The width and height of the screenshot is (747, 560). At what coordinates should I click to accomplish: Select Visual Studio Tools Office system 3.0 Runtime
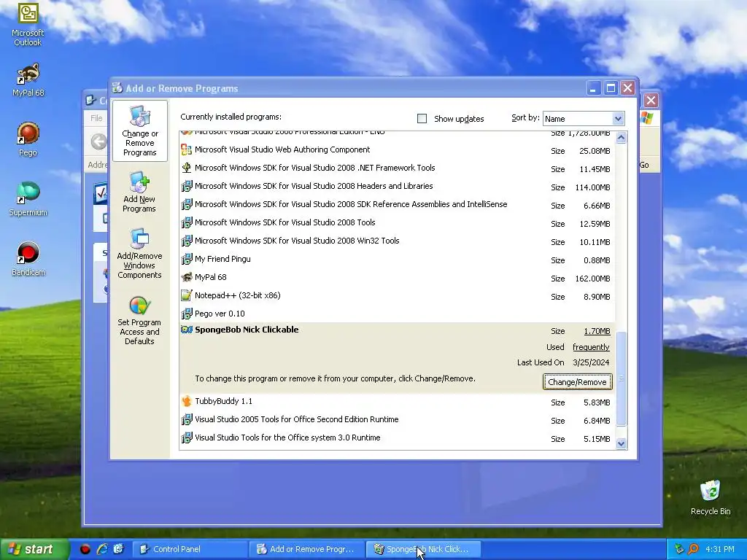[x=398, y=438]
